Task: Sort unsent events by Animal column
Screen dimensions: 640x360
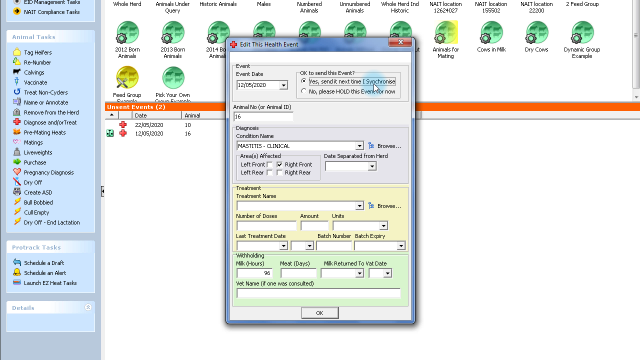Action: (203, 116)
